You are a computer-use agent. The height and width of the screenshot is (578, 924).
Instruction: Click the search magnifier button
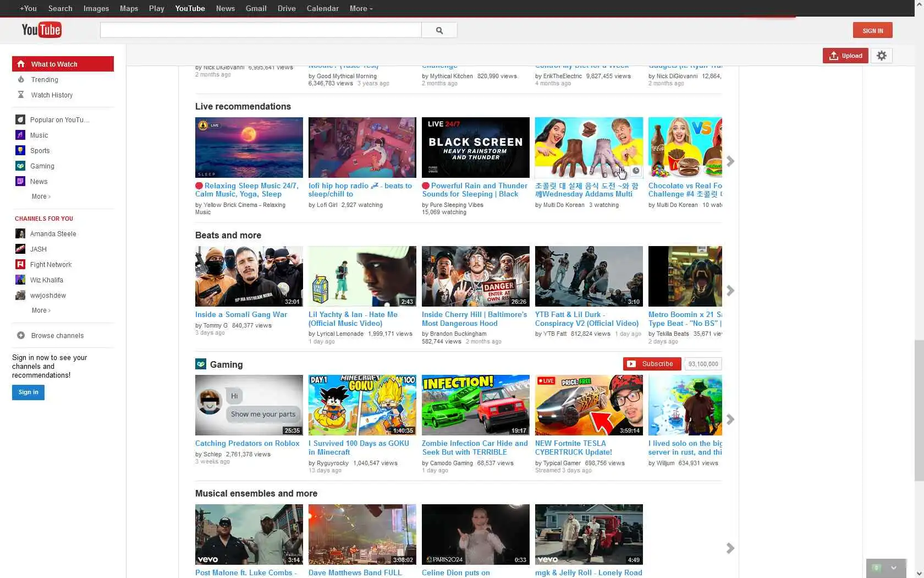tap(439, 30)
